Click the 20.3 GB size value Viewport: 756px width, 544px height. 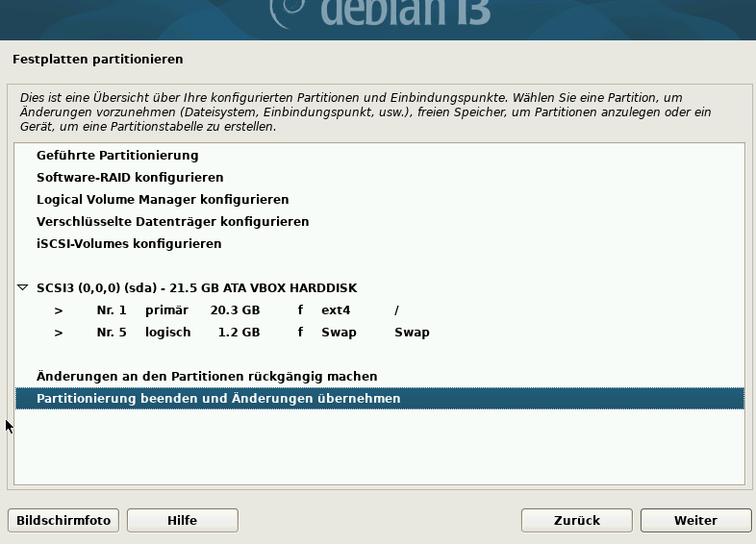pyautogui.click(x=235, y=310)
